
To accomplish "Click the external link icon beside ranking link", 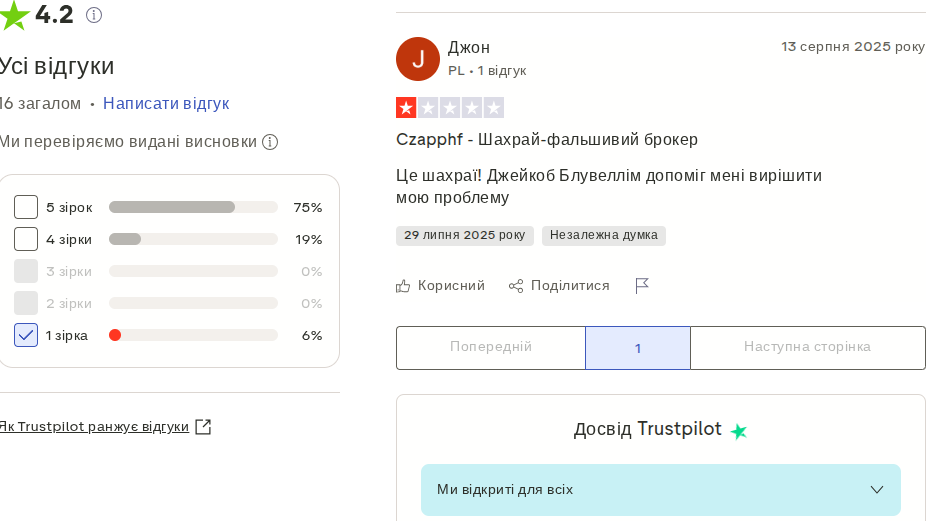I will pos(203,427).
